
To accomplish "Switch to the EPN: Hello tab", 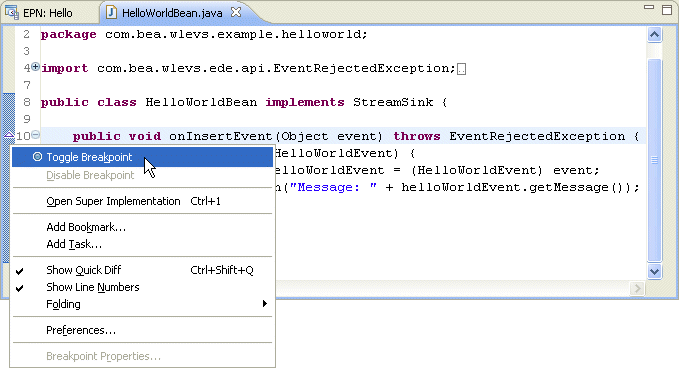I will pos(47,13).
